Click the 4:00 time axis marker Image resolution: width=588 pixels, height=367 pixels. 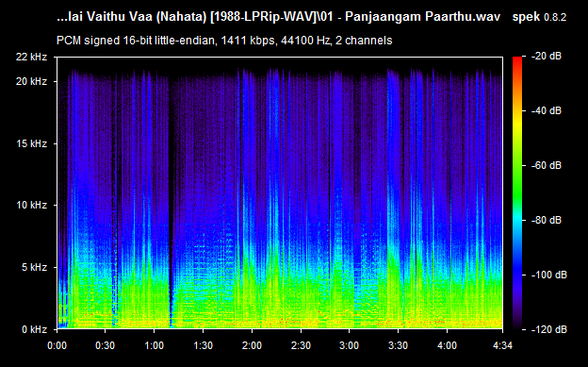[447, 345]
